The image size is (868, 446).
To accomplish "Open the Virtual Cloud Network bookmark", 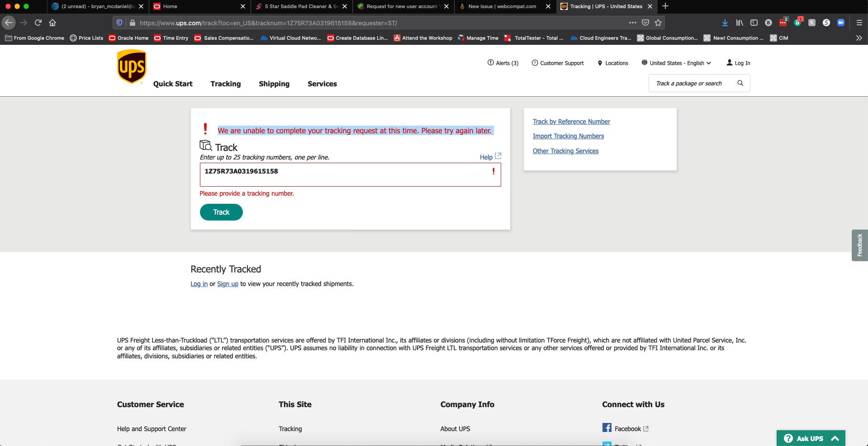I will (291, 38).
